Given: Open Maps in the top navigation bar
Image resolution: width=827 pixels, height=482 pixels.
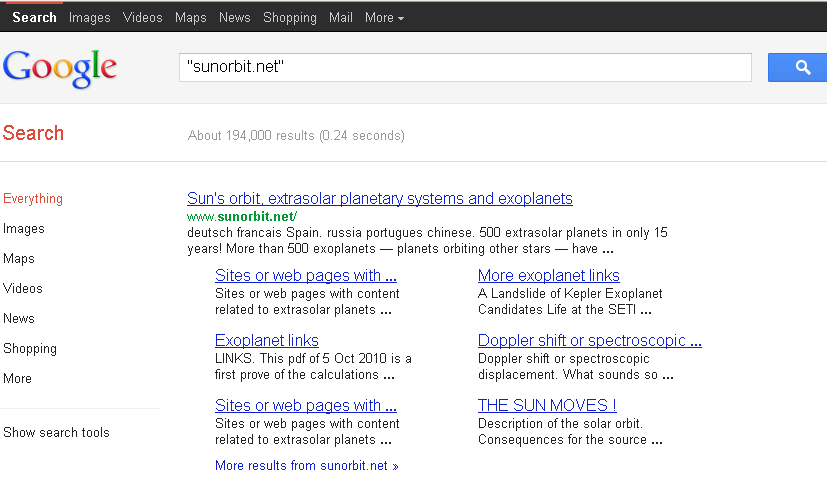Looking at the screenshot, I should click(x=190, y=17).
